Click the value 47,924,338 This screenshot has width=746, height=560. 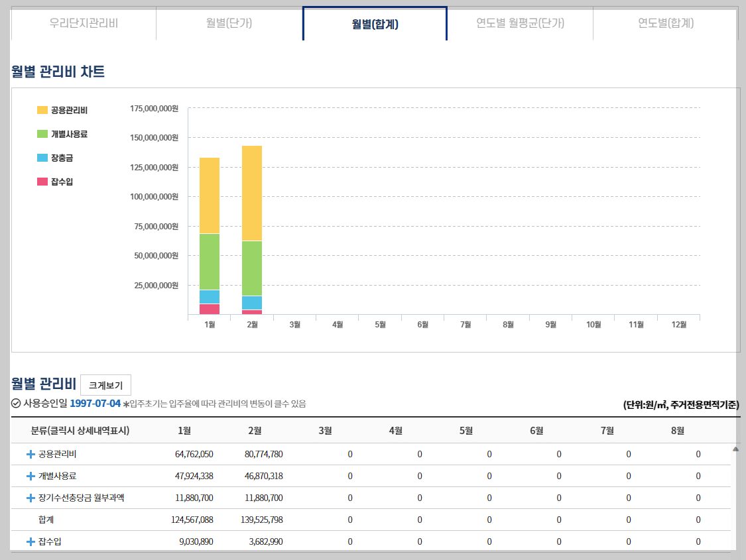click(194, 476)
